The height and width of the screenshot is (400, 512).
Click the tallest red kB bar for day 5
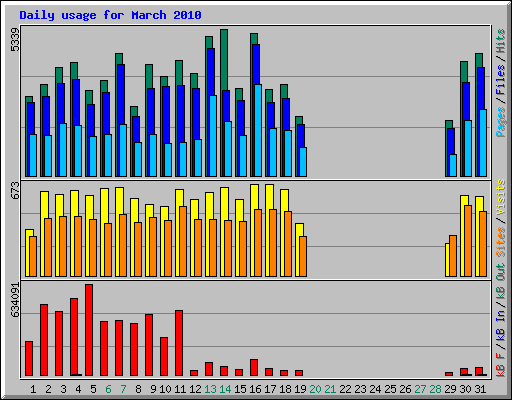tap(89, 330)
